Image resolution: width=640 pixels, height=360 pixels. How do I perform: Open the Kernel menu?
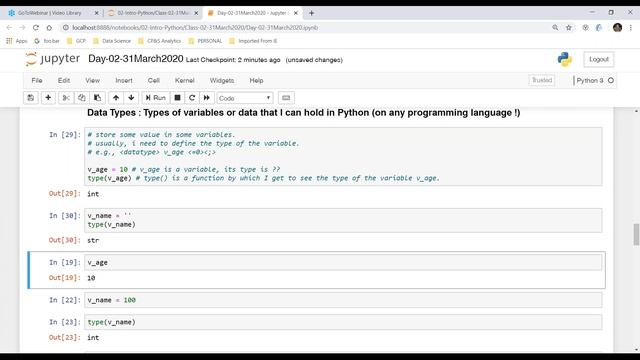pos(184,80)
